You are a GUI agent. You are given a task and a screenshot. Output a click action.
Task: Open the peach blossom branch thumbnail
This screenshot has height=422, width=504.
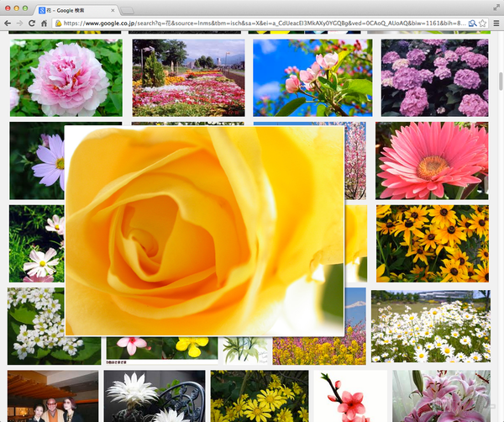tap(350, 396)
